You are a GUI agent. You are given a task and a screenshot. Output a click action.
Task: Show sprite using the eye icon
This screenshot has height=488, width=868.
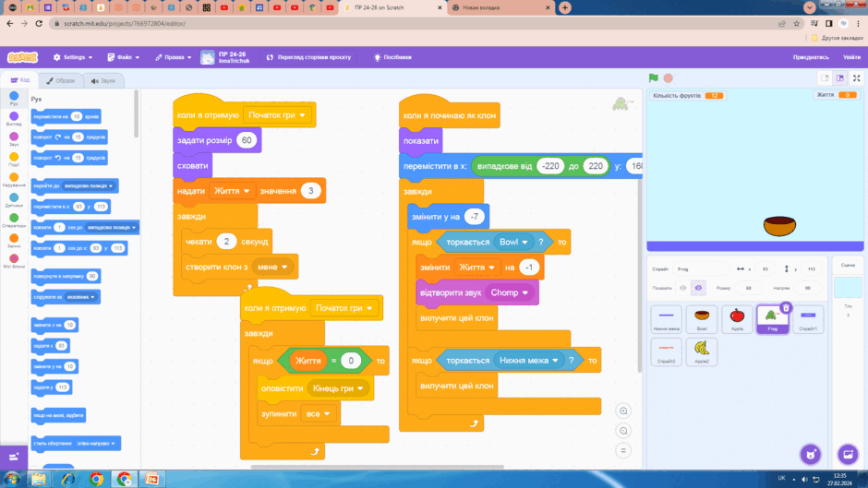click(x=683, y=288)
